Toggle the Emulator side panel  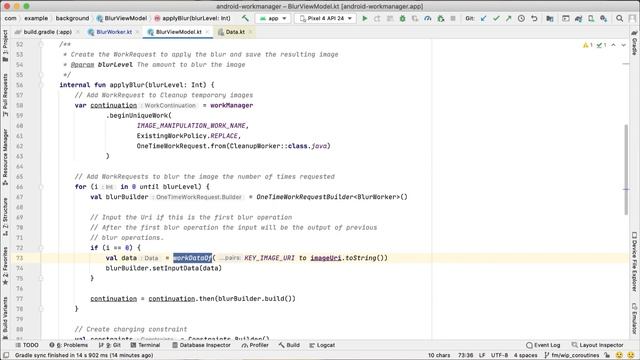635,319
